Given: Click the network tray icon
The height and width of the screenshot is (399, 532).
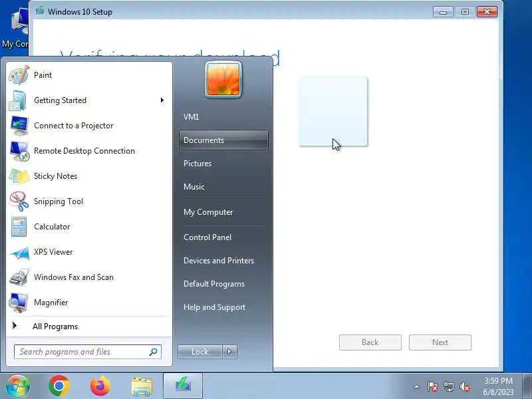Looking at the screenshot, I should [448, 386].
